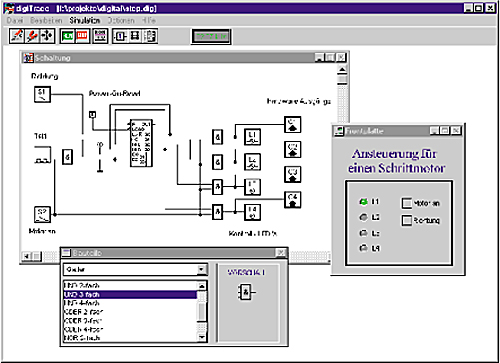The height and width of the screenshot is (363, 500).
Task: Toggle the 'Richtung' checkbox
Action: click(x=407, y=220)
